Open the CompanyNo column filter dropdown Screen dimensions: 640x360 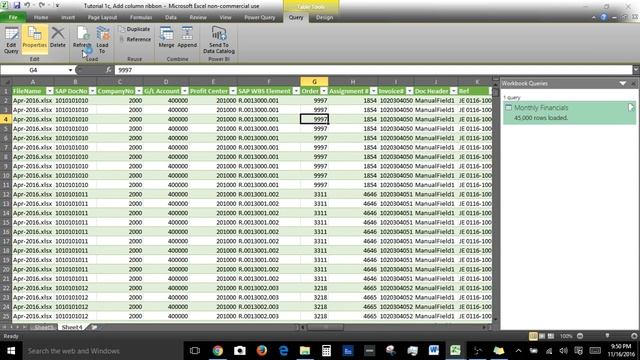tap(139, 91)
